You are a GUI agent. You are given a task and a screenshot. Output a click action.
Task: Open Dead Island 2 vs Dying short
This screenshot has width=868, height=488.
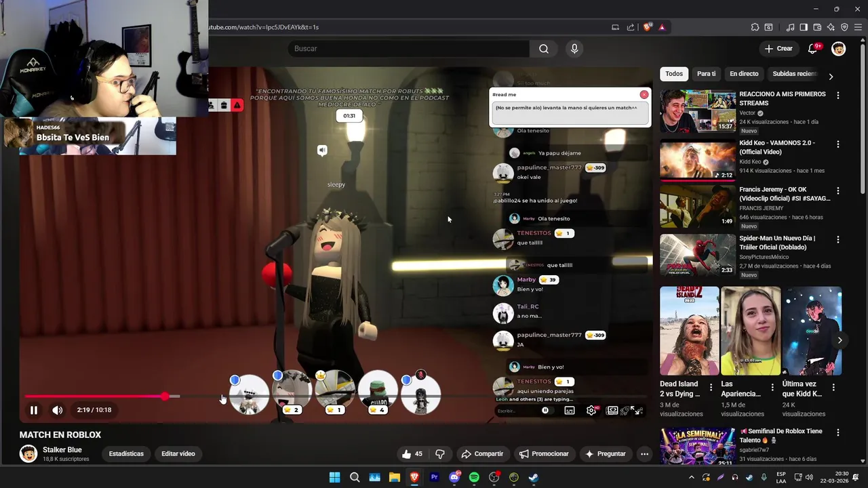point(690,331)
